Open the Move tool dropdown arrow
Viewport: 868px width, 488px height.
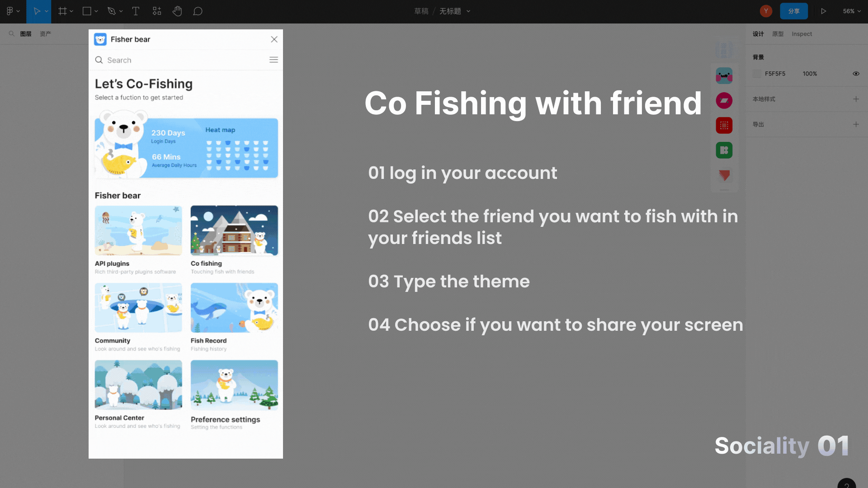(46, 11)
